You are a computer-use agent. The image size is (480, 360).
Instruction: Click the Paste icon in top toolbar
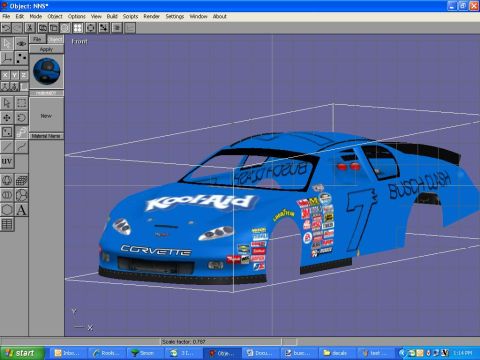point(54,28)
